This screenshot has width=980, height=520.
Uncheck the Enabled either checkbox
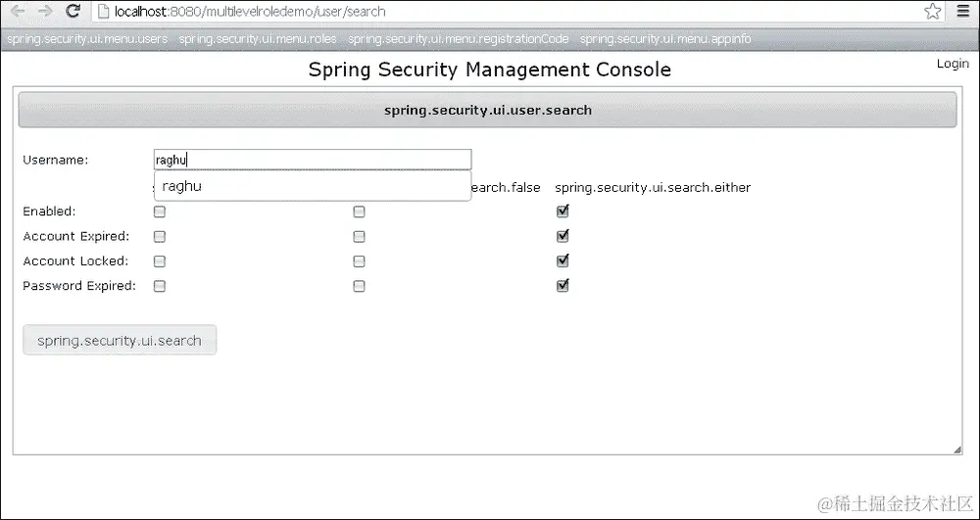click(x=563, y=211)
